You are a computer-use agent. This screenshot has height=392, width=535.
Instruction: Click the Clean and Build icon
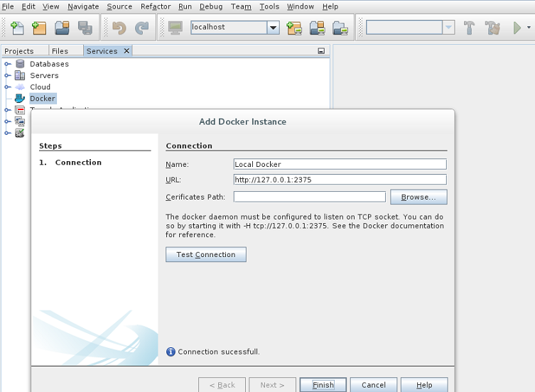tap(492, 28)
